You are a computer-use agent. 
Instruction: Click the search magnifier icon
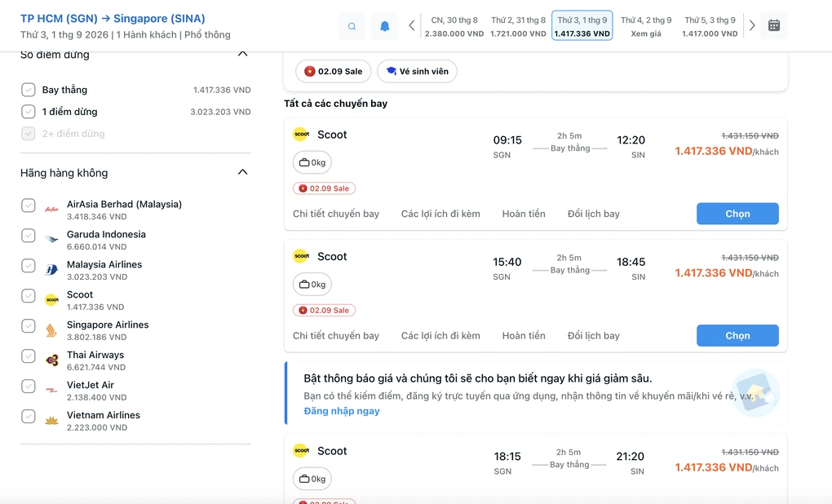[x=352, y=26]
